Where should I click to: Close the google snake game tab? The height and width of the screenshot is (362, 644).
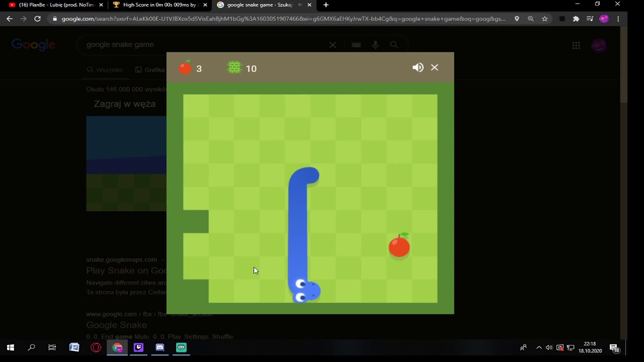pos(309,5)
